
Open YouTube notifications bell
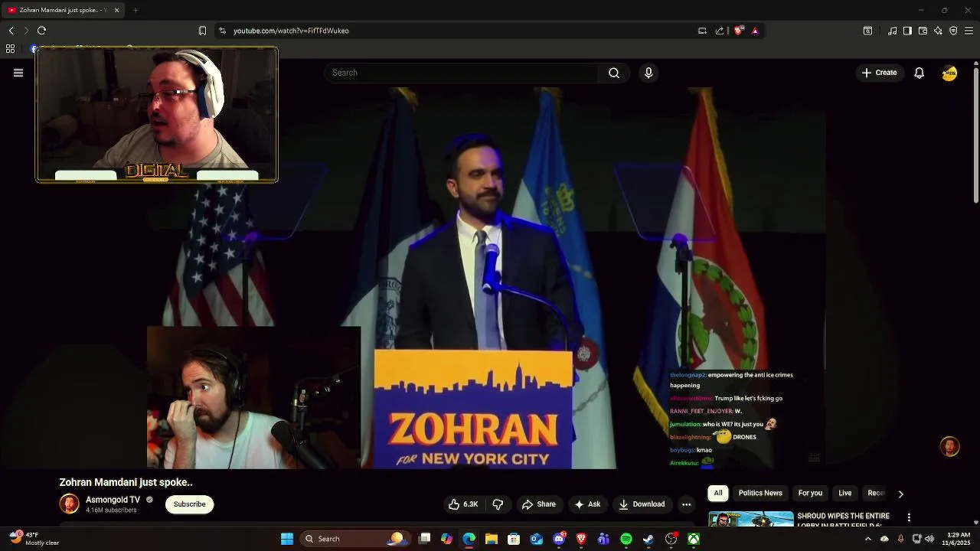[919, 73]
